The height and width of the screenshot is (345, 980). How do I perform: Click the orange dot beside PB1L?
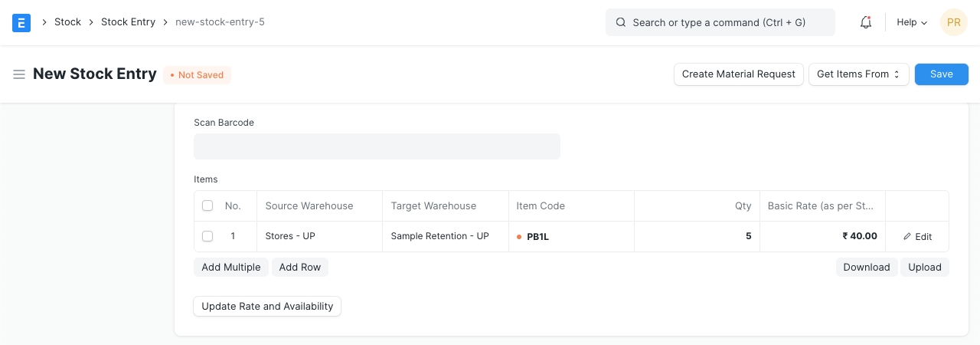519,237
